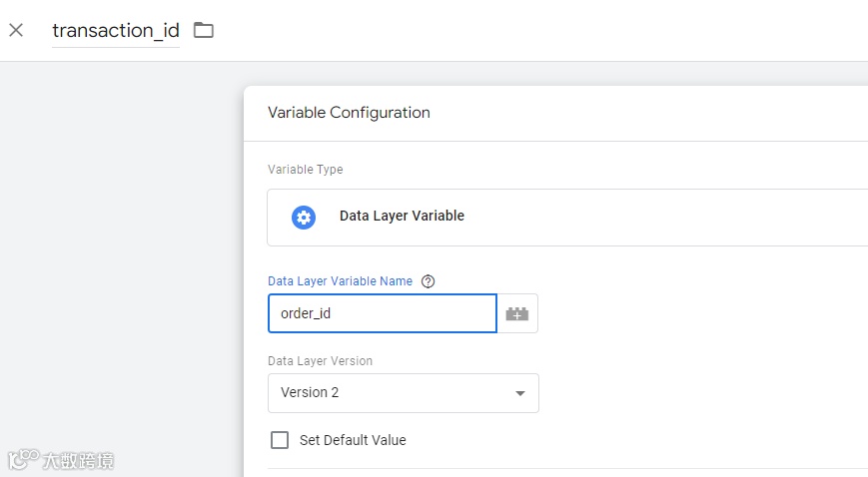Click the Chinese watermark text
This screenshot has height=477, width=868.
click(78, 461)
